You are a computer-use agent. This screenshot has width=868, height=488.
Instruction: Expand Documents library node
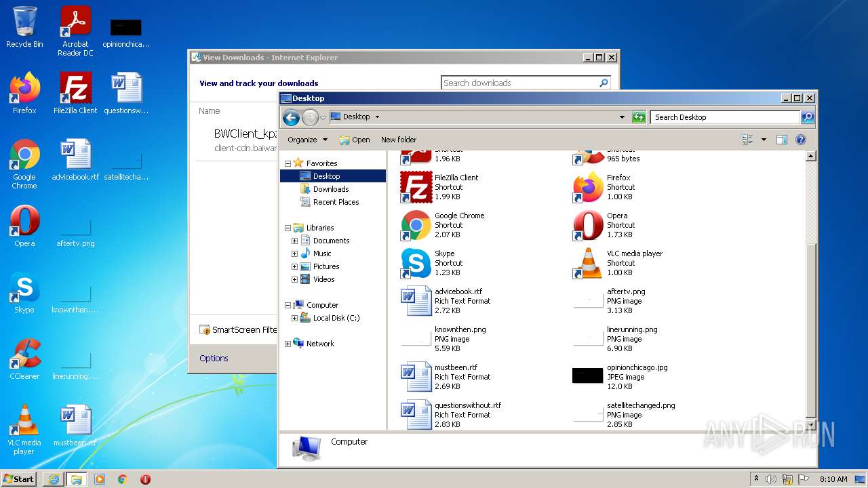click(294, 241)
